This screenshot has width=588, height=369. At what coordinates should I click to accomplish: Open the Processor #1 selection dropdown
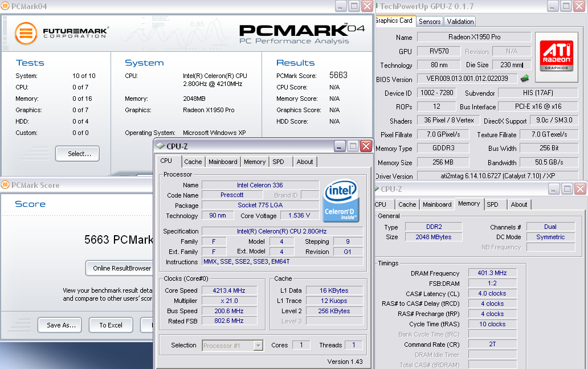pos(258,346)
